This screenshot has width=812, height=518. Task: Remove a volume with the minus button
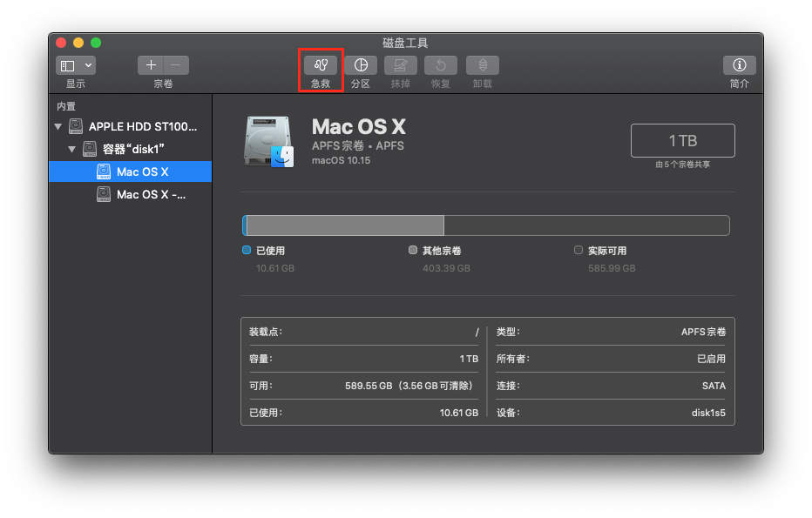click(x=176, y=65)
